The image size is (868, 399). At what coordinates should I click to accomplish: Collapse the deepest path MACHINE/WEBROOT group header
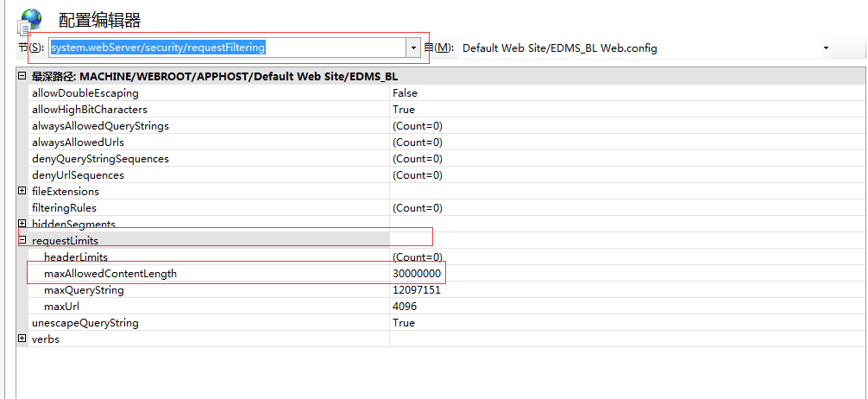[x=22, y=77]
